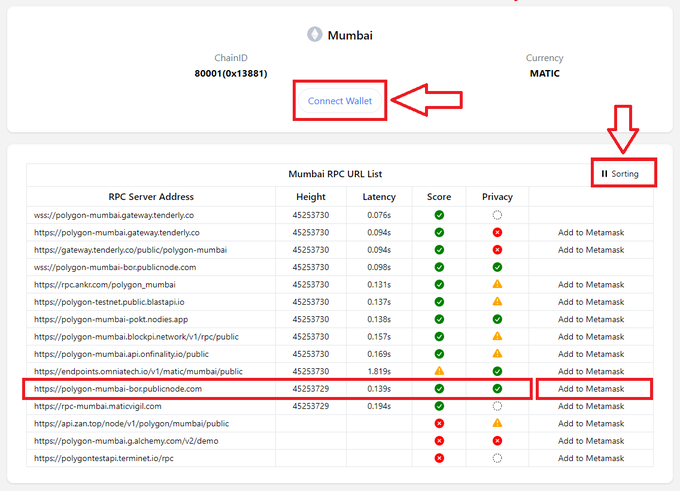
Task: Click the MATIC currency value
Action: click(545, 73)
